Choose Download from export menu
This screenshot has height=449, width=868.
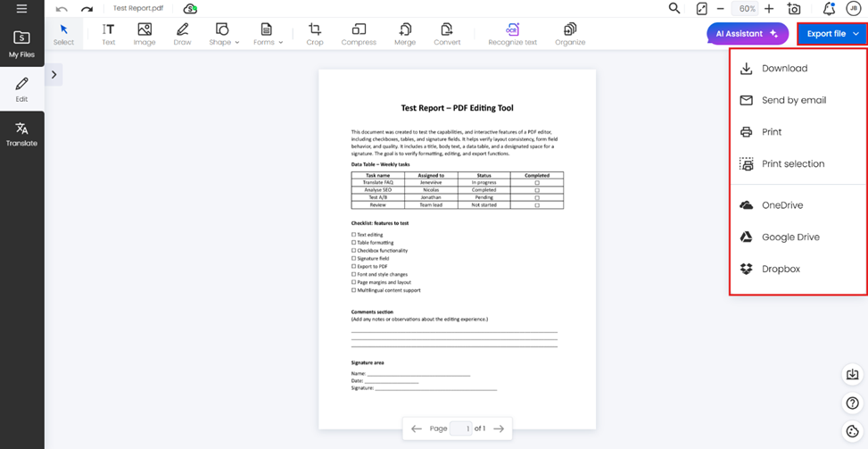point(784,69)
